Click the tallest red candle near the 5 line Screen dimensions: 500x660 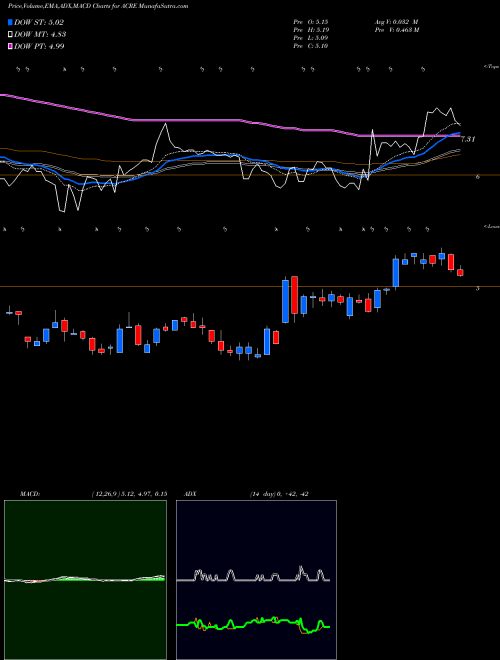(295, 295)
